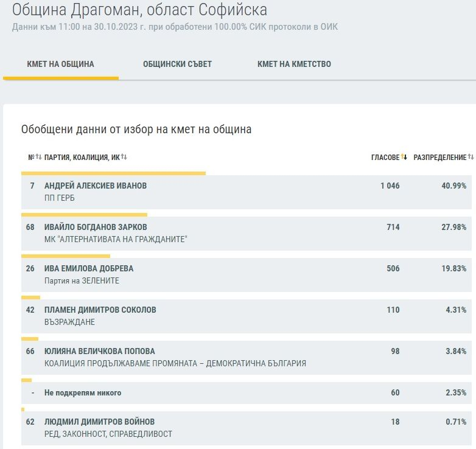Click the № column header
This screenshot has width=476, height=449.
[31, 157]
